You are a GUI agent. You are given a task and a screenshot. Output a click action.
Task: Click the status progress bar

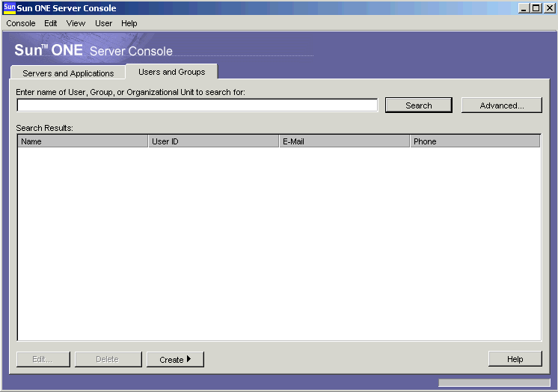494,382
